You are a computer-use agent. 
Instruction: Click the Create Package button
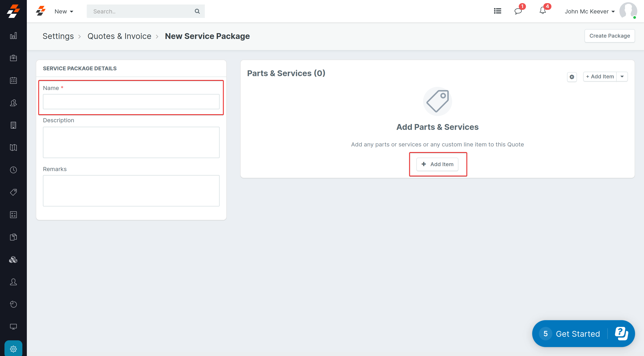point(609,36)
